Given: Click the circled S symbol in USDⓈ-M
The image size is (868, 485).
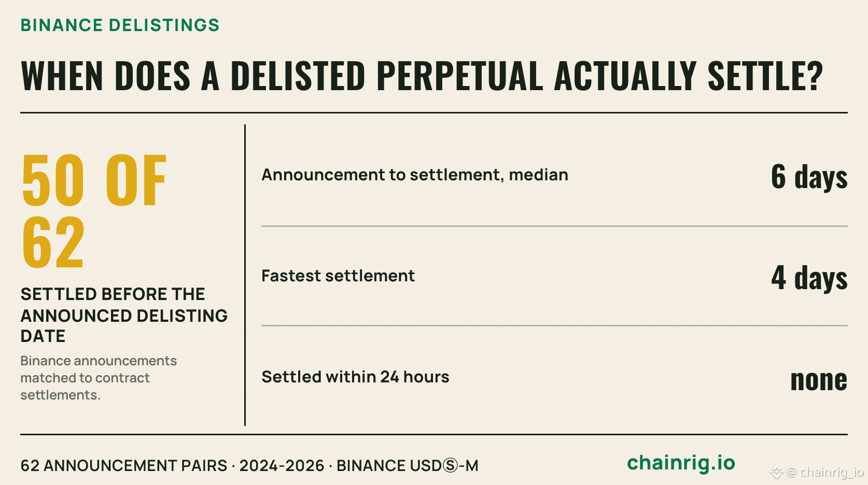Looking at the screenshot, I should click(x=451, y=466).
